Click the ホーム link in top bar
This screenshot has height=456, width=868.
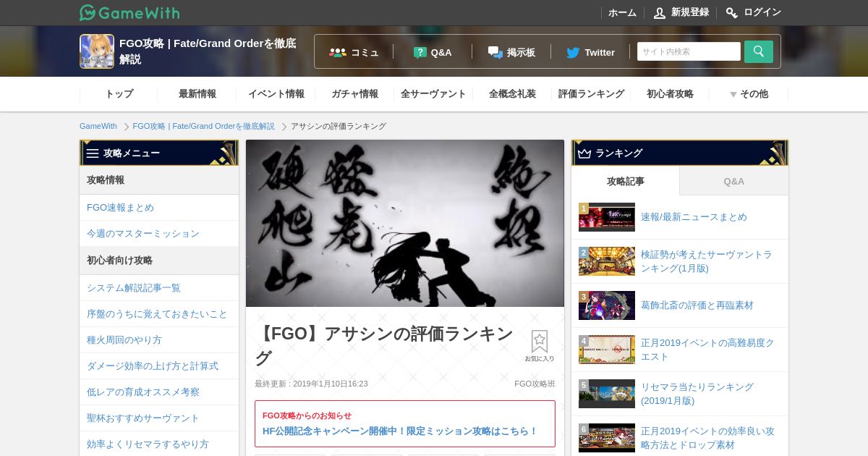pos(622,12)
